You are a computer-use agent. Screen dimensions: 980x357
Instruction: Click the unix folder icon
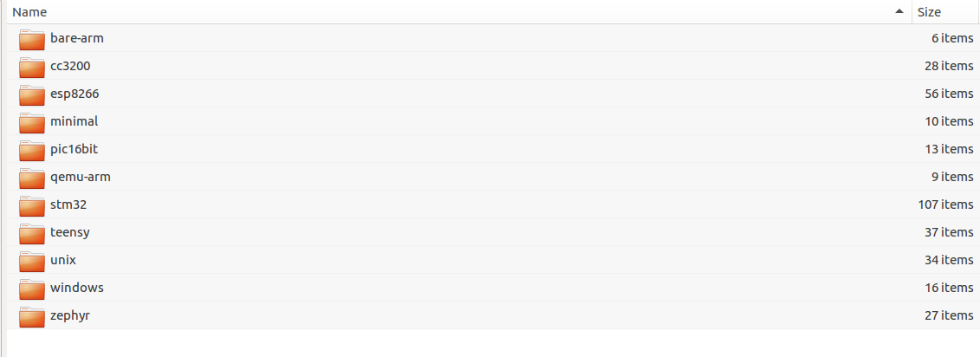(x=31, y=261)
